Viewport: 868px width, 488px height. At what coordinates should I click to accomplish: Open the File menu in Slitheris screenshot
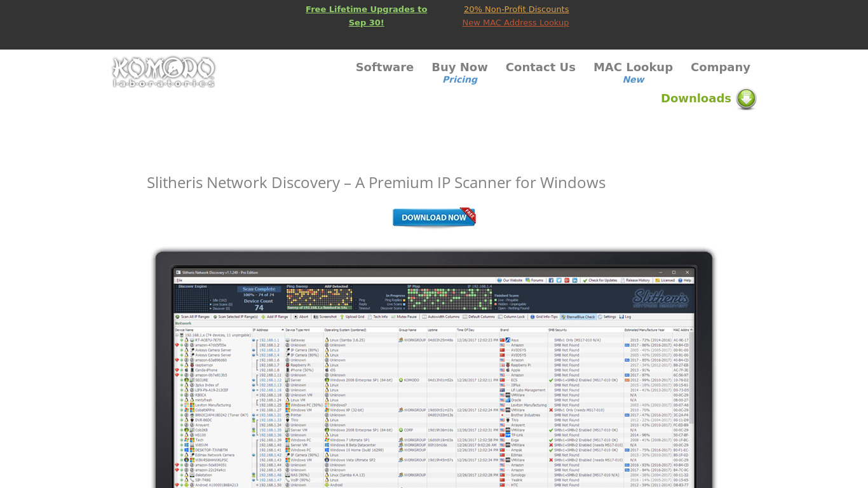tap(179, 280)
